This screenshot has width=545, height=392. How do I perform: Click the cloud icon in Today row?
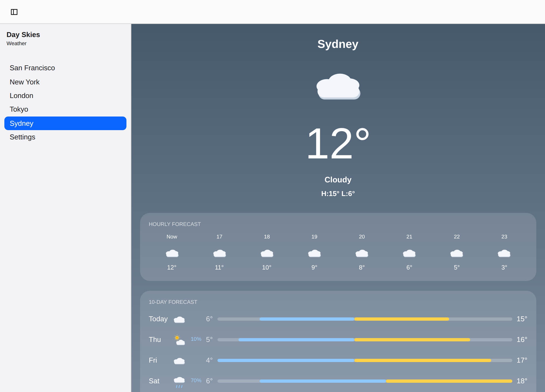pyautogui.click(x=179, y=320)
